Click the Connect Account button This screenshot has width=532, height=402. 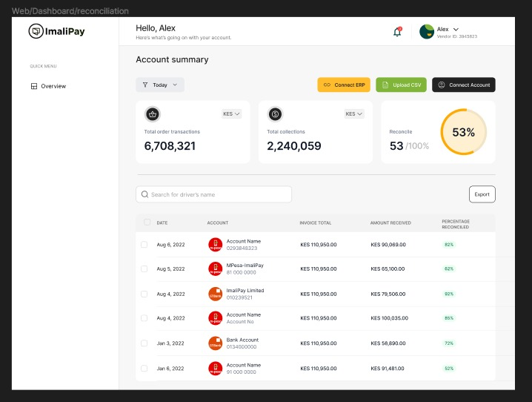pyautogui.click(x=464, y=85)
